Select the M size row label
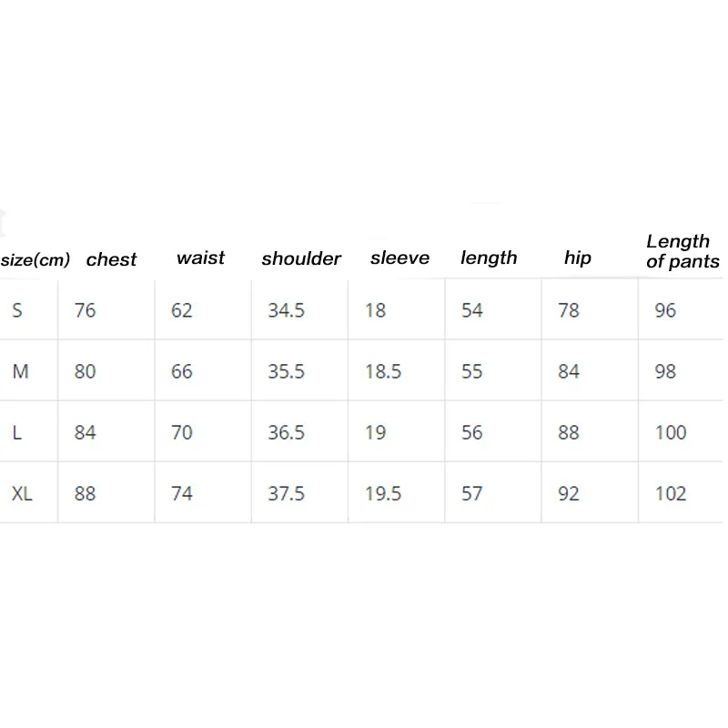728x728 pixels. point(20,371)
